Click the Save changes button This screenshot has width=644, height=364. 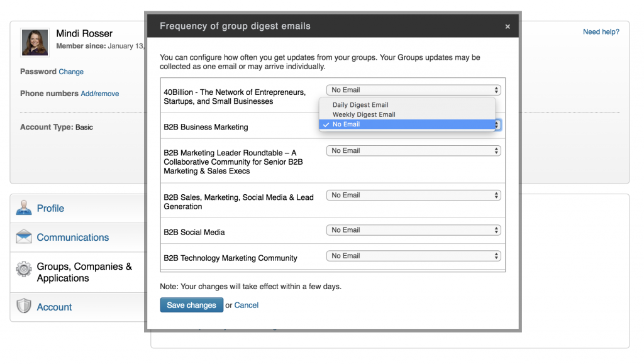point(191,305)
